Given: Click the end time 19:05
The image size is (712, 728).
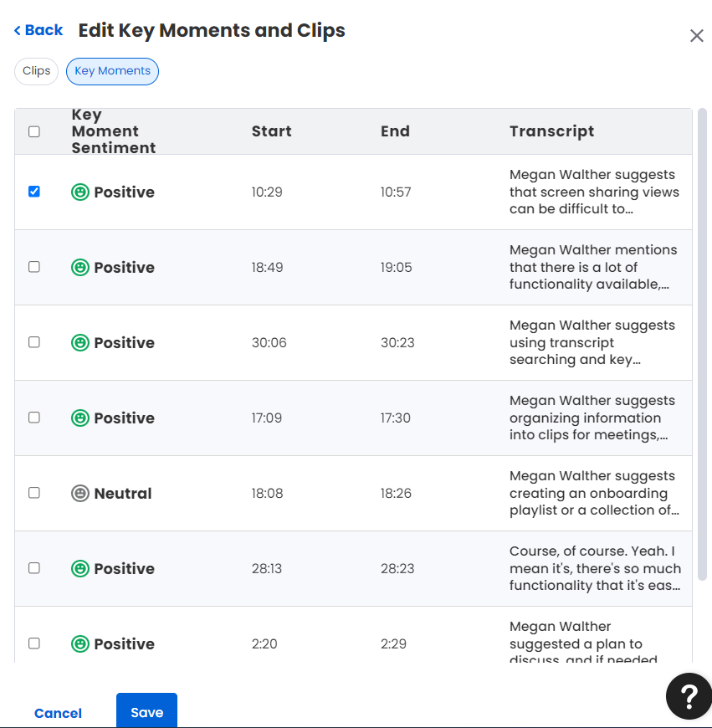Looking at the screenshot, I should 397,267.
